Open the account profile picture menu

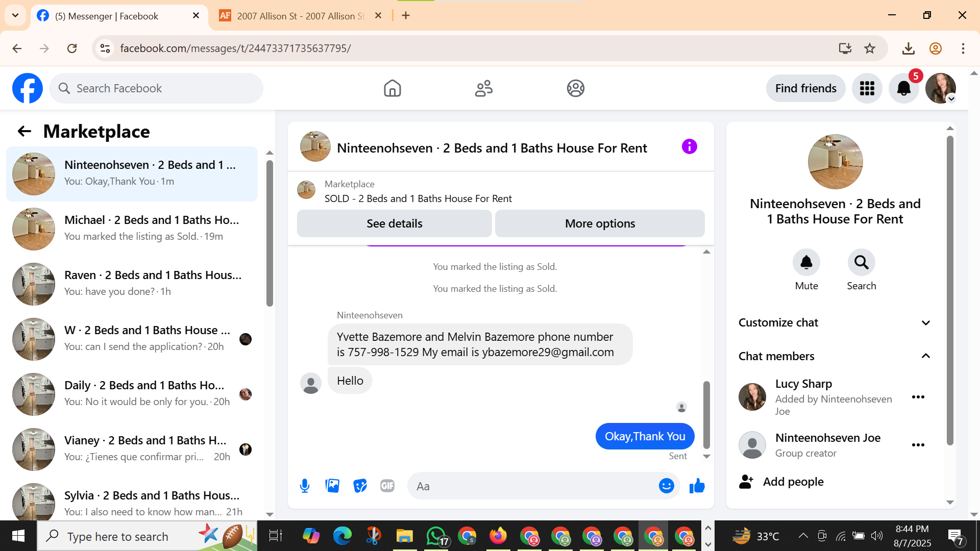click(x=941, y=88)
